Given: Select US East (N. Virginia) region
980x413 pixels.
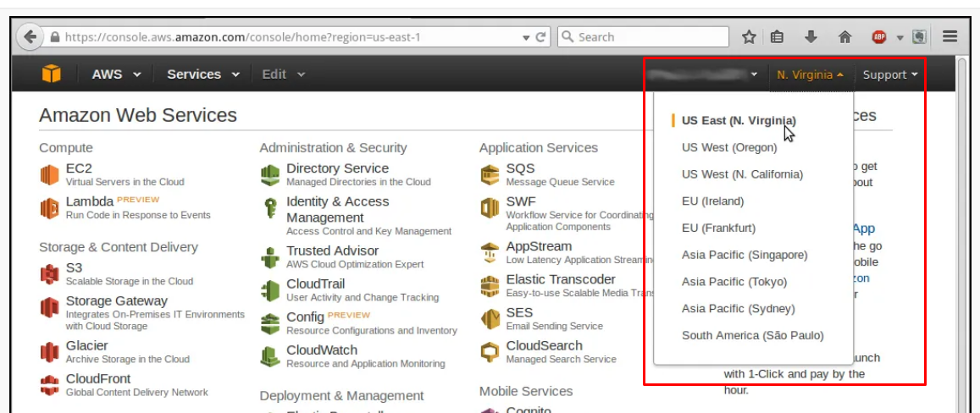Looking at the screenshot, I should tap(739, 120).
